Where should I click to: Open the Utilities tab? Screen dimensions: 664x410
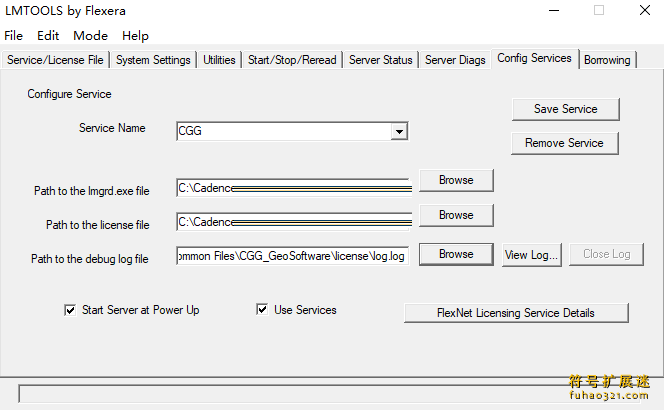point(219,60)
